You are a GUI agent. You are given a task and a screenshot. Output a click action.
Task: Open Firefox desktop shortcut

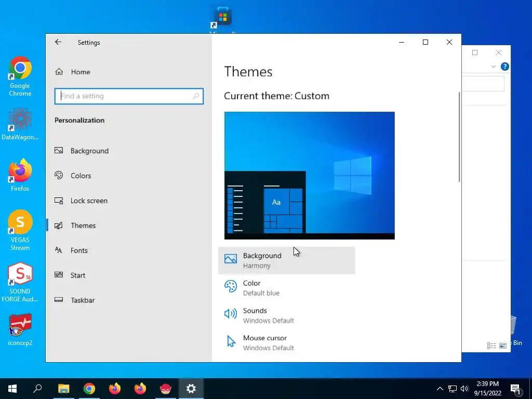point(20,176)
